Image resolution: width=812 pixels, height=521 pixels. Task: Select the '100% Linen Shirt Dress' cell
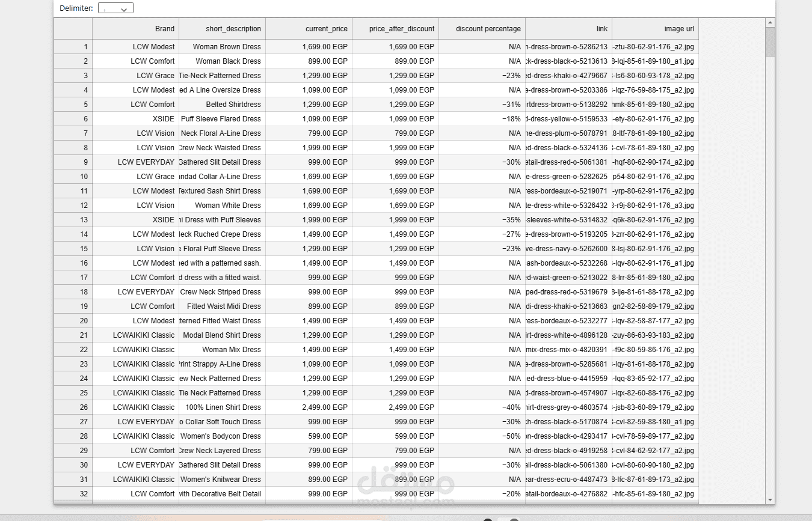[222, 407]
